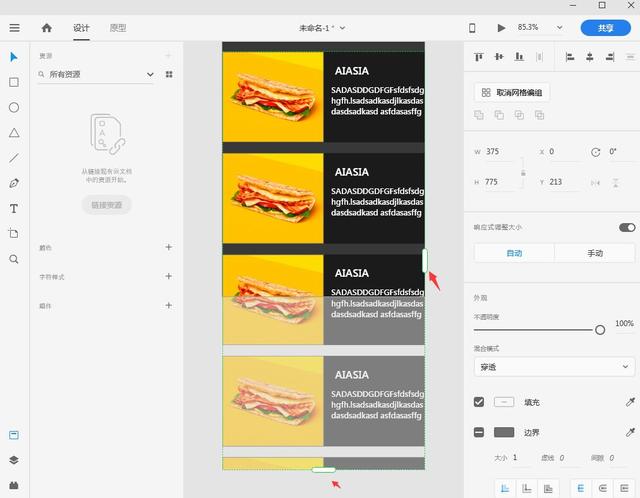
Task: Align selection vertical centers
Action: 499,57
